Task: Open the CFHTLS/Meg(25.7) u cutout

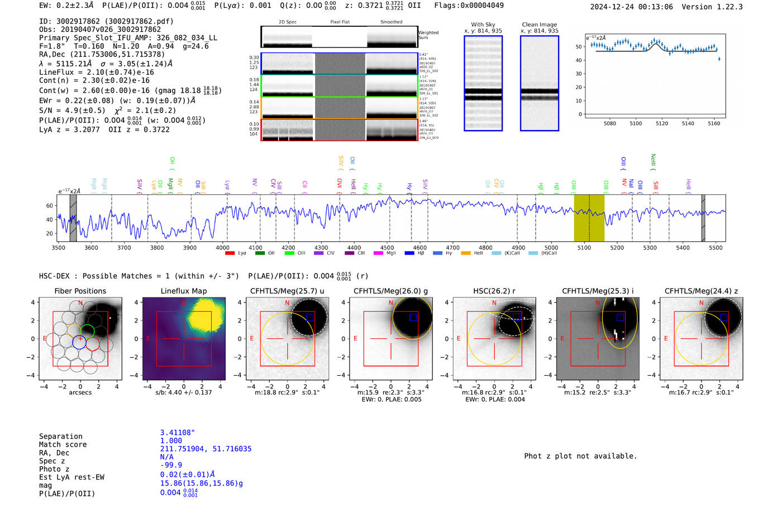Action: pos(287,338)
